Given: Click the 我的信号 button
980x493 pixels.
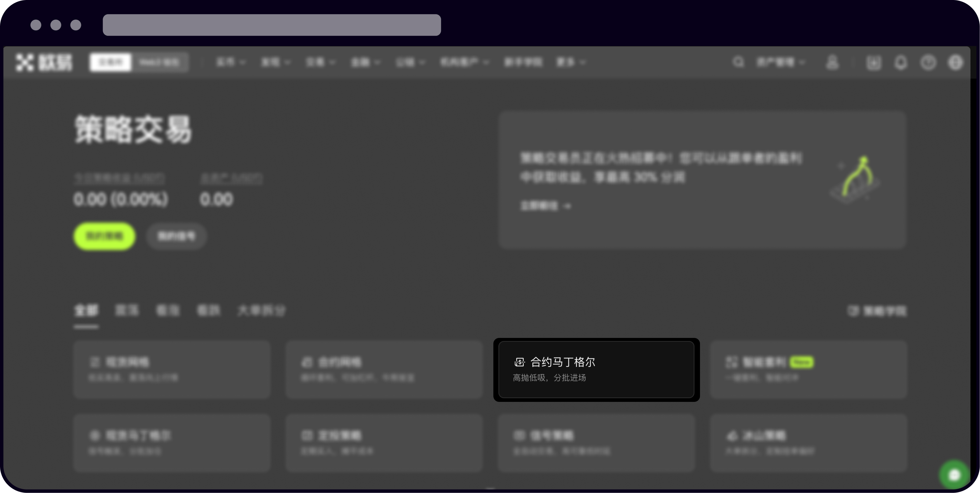Looking at the screenshot, I should click(x=177, y=236).
